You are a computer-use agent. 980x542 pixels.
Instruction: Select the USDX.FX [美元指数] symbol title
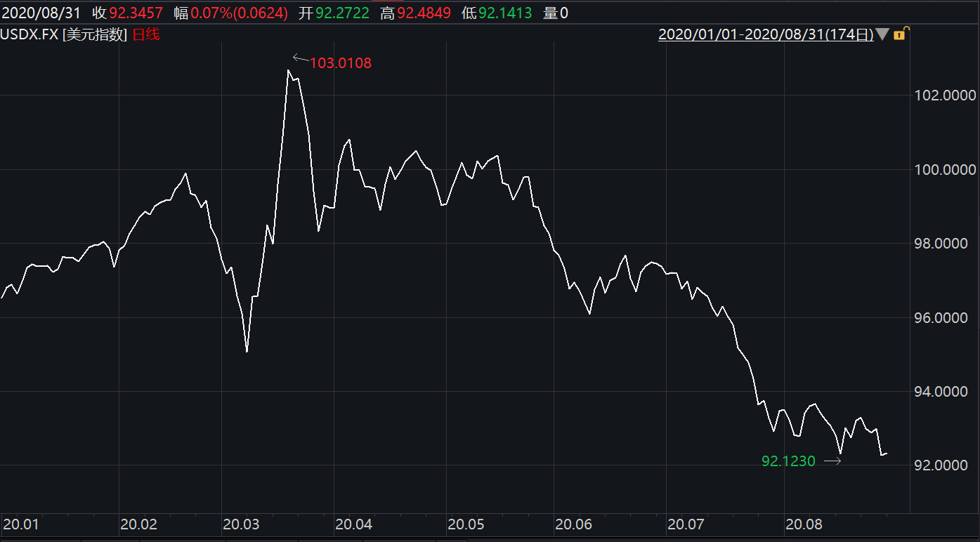pyautogui.click(x=64, y=34)
